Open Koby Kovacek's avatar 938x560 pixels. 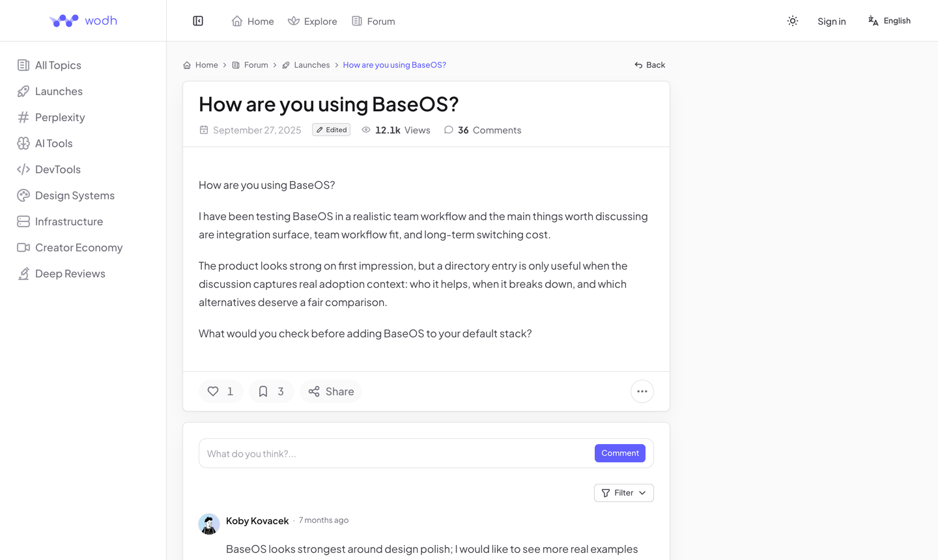pyautogui.click(x=209, y=524)
